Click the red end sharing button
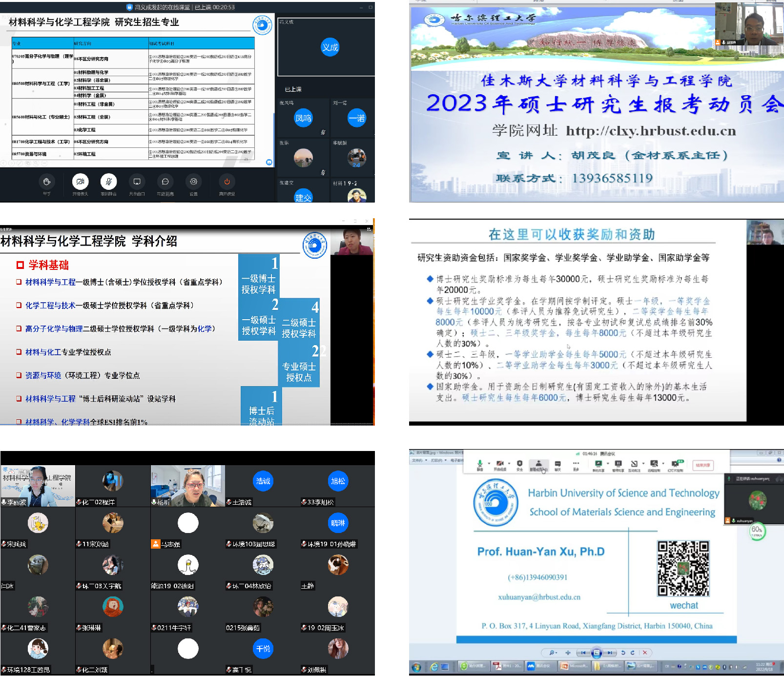The width and height of the screenshot is (784, 676). point(702,465)
